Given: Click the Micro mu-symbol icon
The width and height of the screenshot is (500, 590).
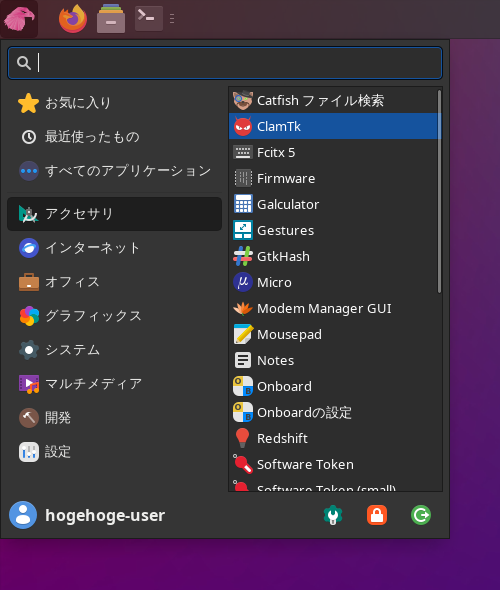Looking at the screenshot, I should (x=243, y=282).
